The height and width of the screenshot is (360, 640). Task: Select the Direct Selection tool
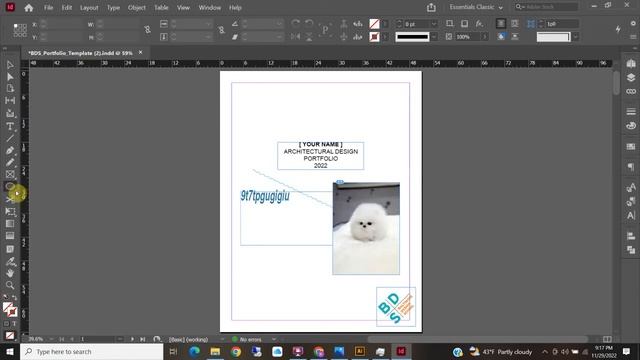pos(10,77)
